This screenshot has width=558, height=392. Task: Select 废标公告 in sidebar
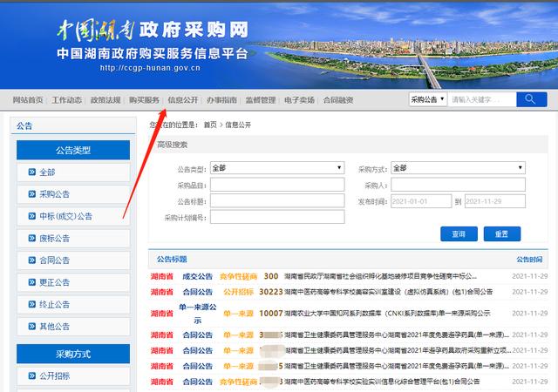73,239
